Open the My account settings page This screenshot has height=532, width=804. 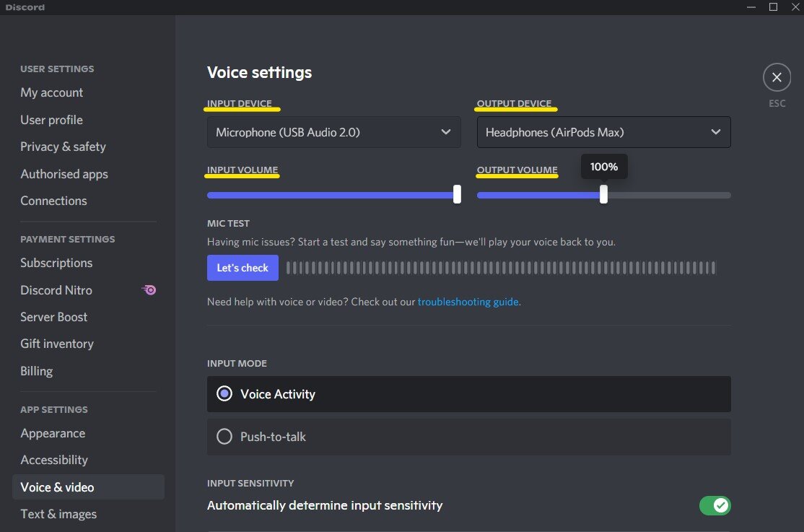click(x=52, y=92)
